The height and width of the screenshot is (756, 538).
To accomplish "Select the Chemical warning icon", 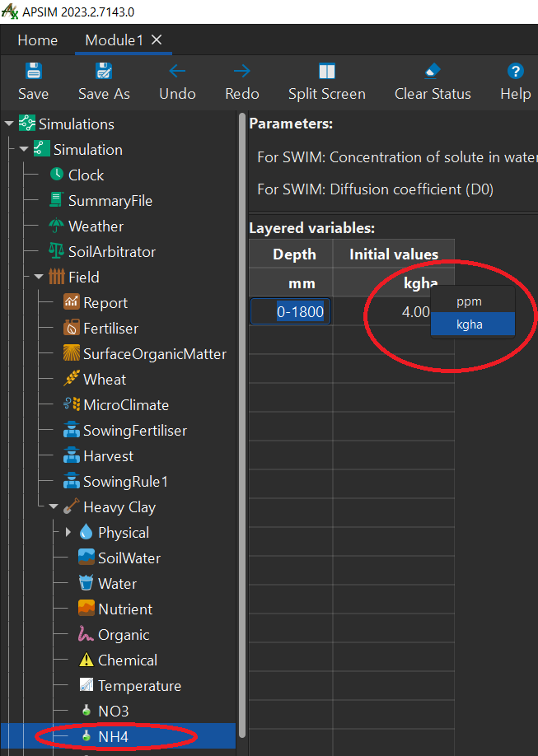I will [86, 659].
